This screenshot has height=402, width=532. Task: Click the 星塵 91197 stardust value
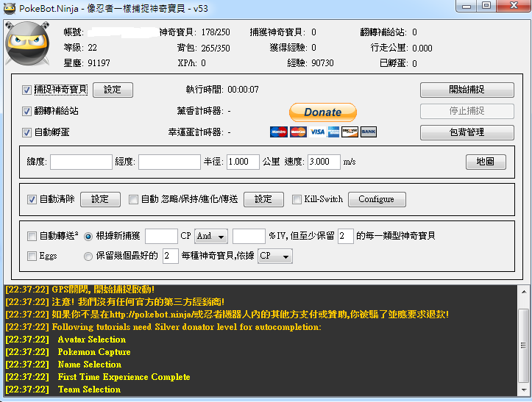pyautogui.click(x=99, y=63)
